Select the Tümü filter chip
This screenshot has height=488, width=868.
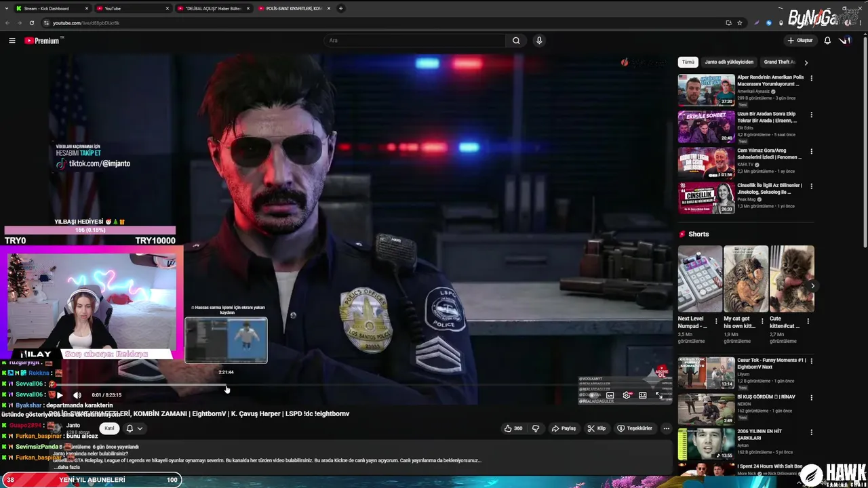point(688,62)
